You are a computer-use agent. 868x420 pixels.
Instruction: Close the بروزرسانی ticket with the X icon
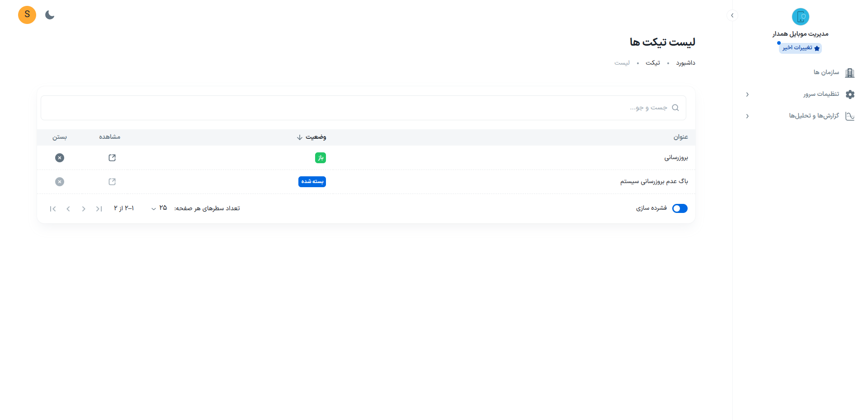pyautogui.click(x=60, y=158)
